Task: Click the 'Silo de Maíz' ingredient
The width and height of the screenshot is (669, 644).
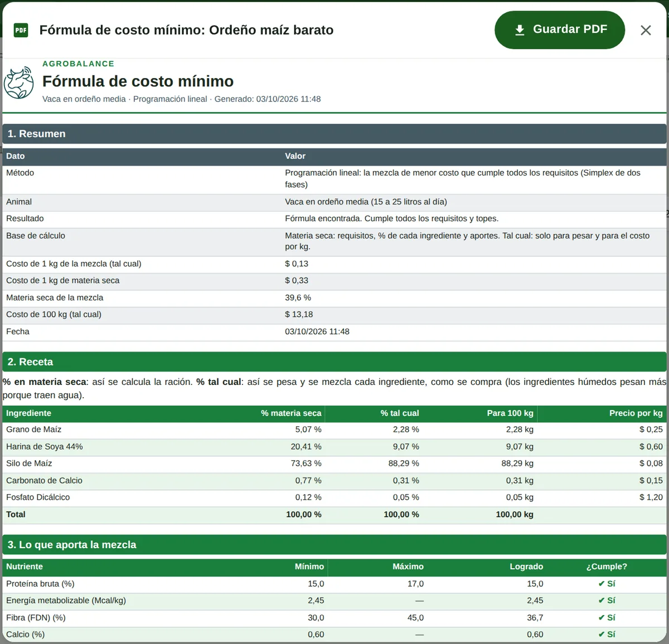Action: [x=29, y=463]
